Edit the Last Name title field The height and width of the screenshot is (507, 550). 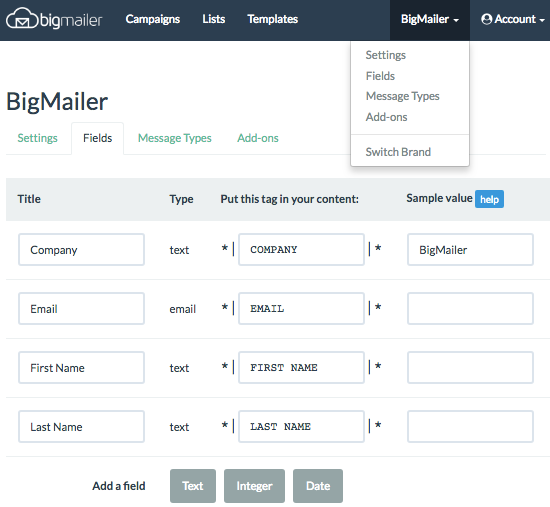pos(81,427)
